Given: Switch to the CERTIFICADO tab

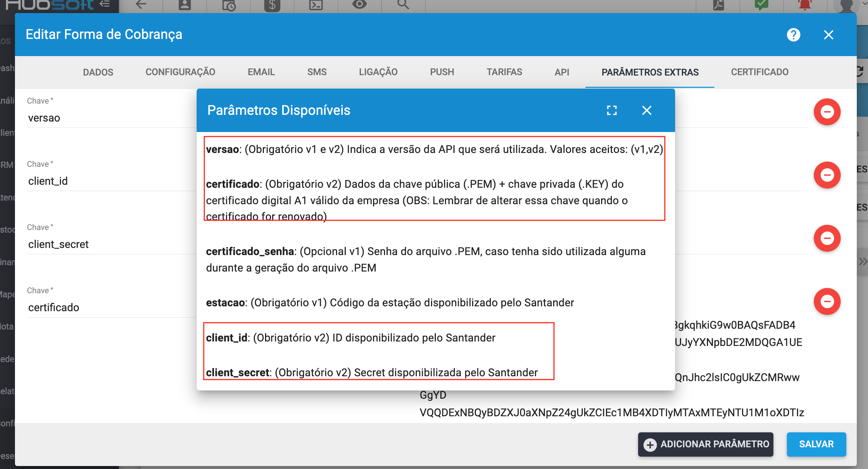Looking at the screenshot, I should click(760, 72).
